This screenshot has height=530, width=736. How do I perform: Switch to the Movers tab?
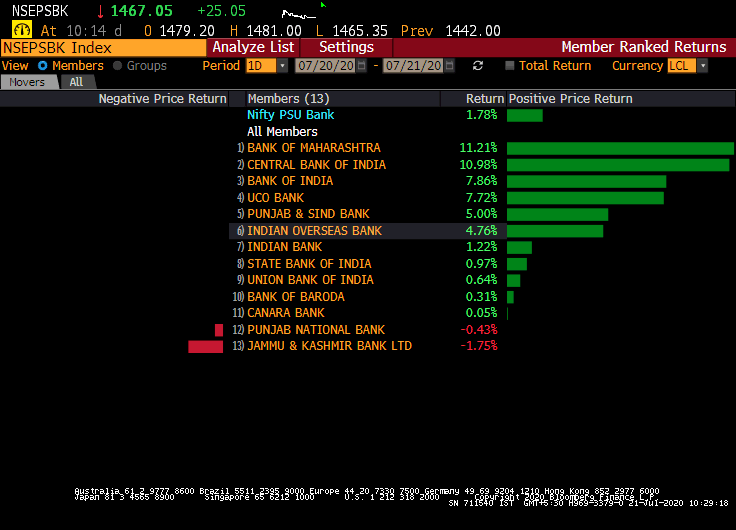pyautogui.click(x=27, y=82)
